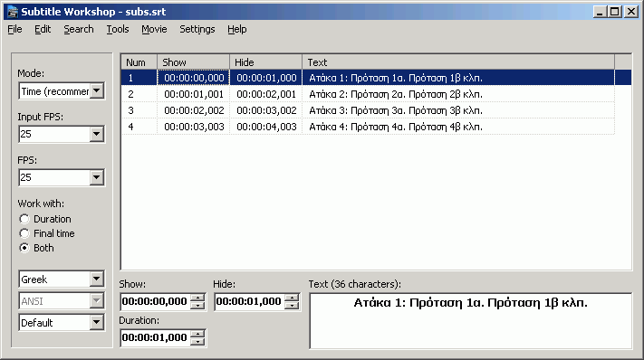
Task: Click the Hide column header
Action: click(265, 62)
